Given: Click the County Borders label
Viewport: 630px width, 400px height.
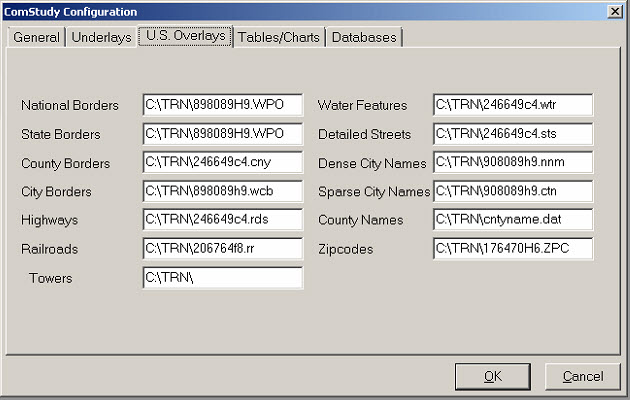Looking at the screenshot, I should 65,163.
